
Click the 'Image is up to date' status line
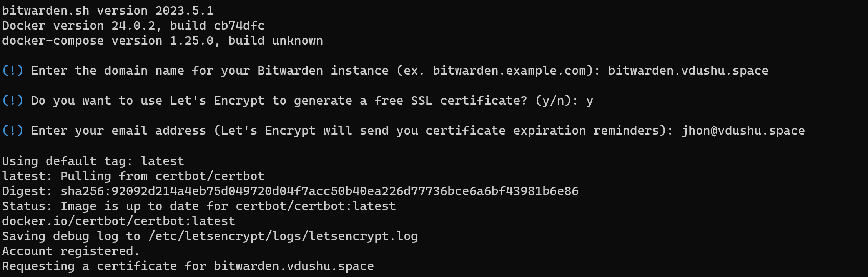pyautogui.click(x=199, y=206)
